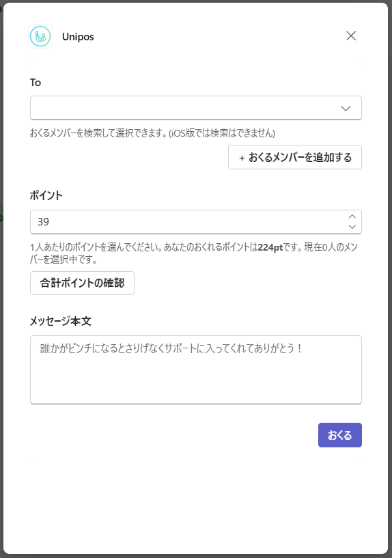Focus the ポイント number field showing 39

195,222
